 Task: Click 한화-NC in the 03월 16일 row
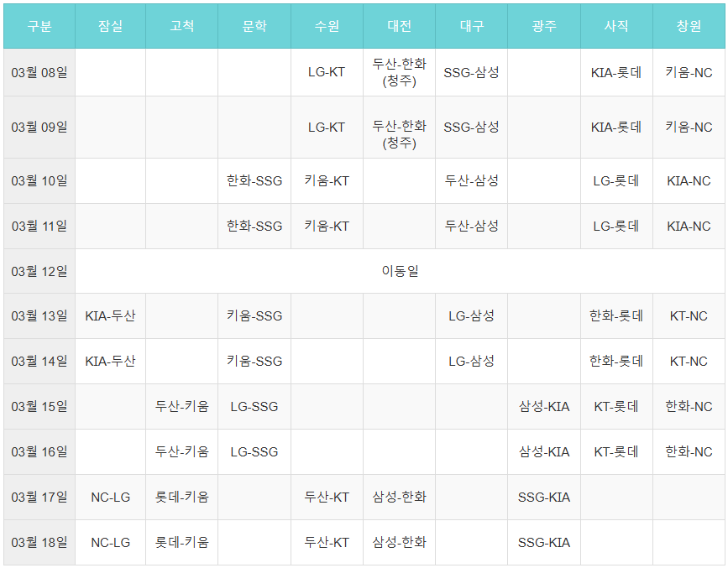[689, 451]
